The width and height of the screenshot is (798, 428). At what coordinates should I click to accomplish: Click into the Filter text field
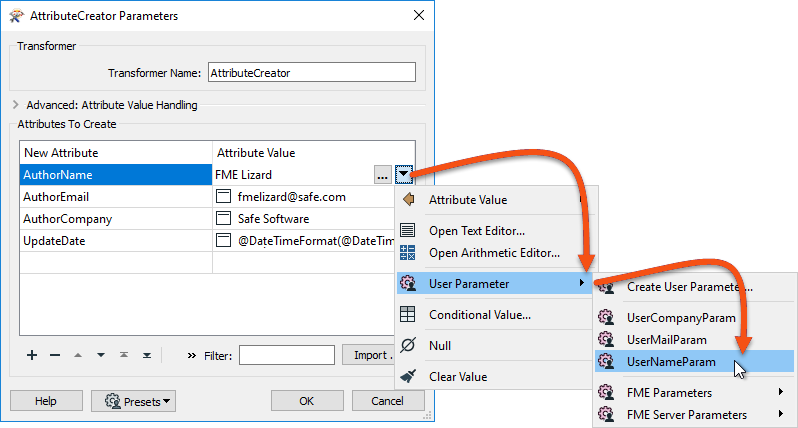click(287, 355)
